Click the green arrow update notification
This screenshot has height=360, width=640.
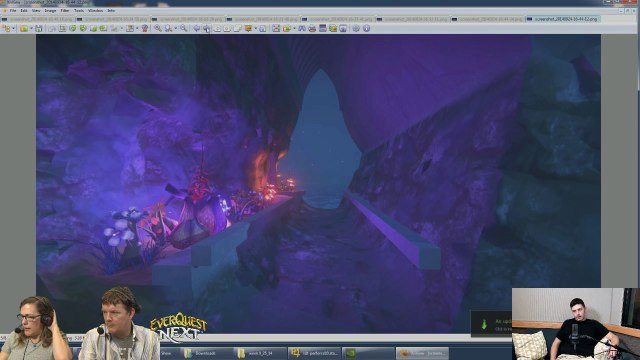tap(491, 324)
